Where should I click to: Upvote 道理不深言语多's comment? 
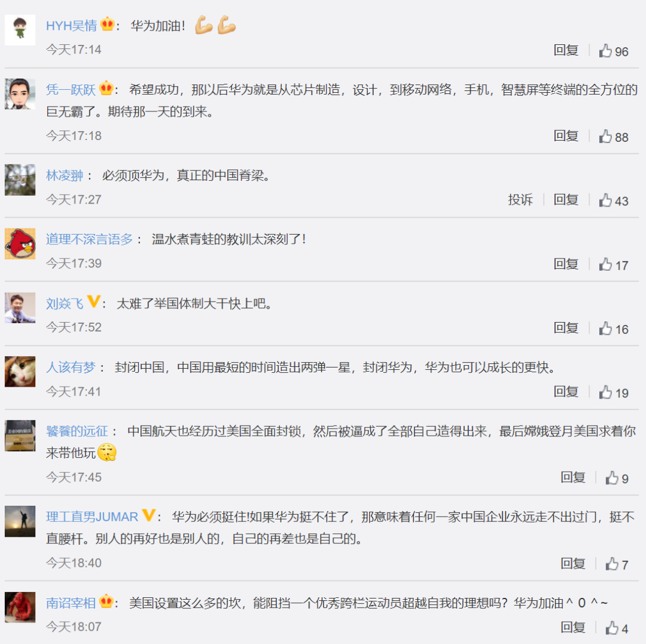[x=614, y=265]
